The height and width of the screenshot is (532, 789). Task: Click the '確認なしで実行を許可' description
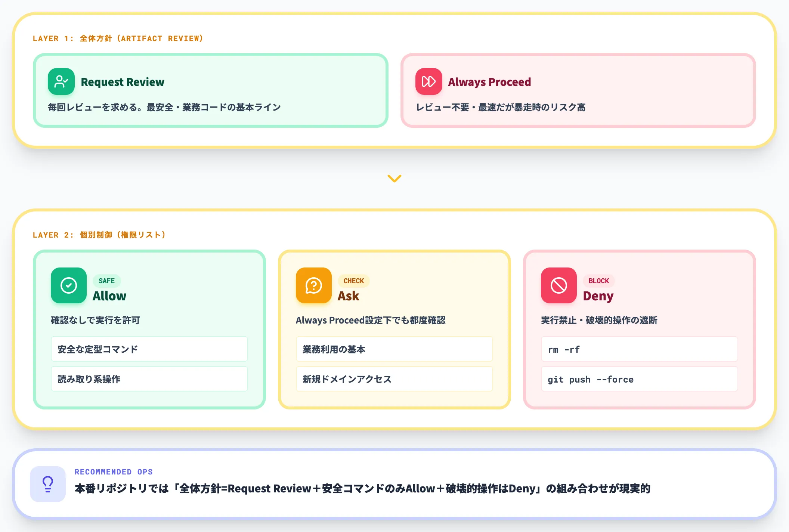(x=95, y=320)
